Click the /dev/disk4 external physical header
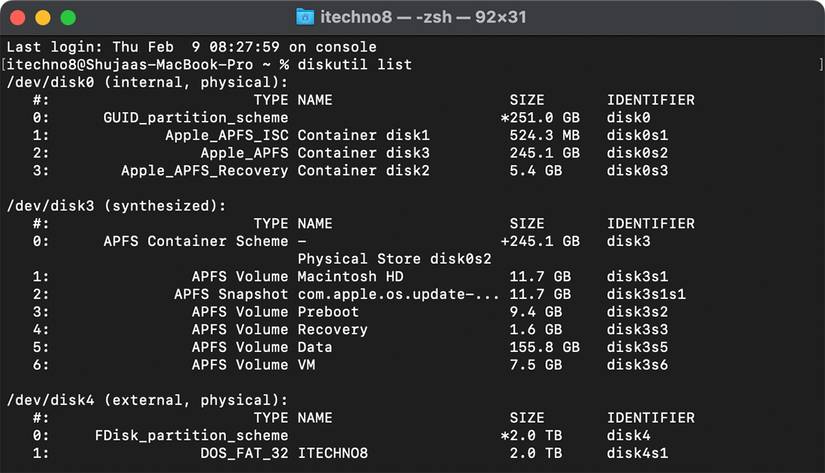This screenshot has height=473, width=825. (x=147, y=400)
